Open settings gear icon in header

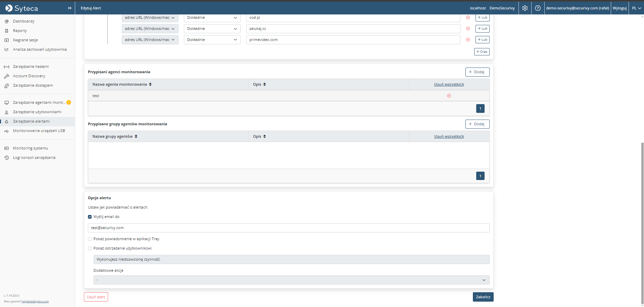[525, 8]
